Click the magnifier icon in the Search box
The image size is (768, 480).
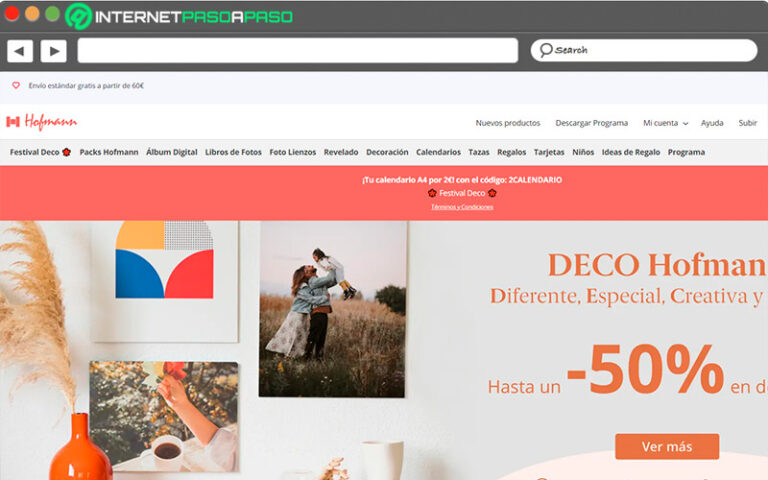point(546,50)
